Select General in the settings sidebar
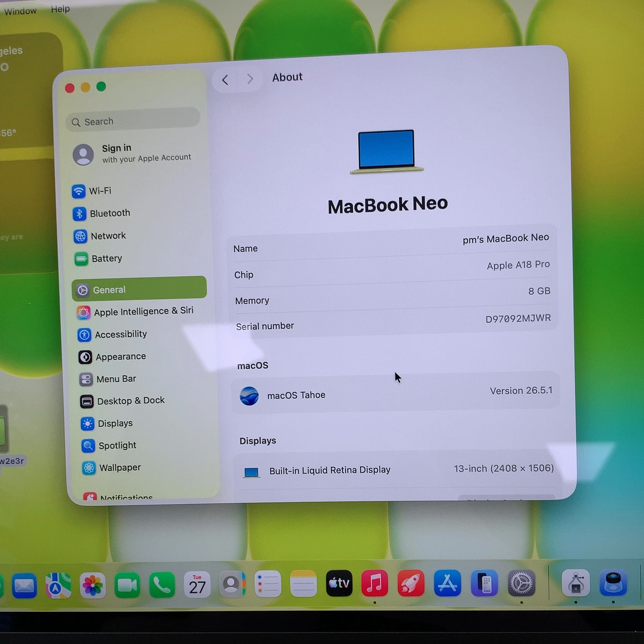The image size is (644, 644). [140, 289]
